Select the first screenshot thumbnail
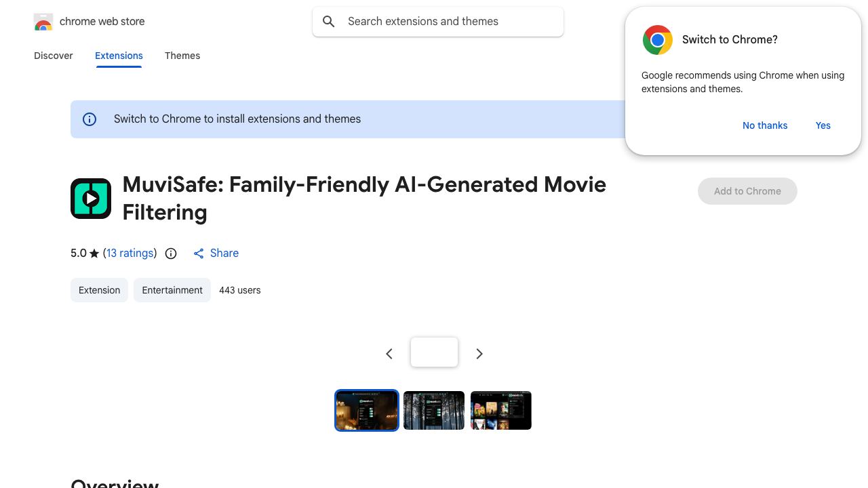Image resolution: width=868 pixels, height=488 pixels. 367,410
